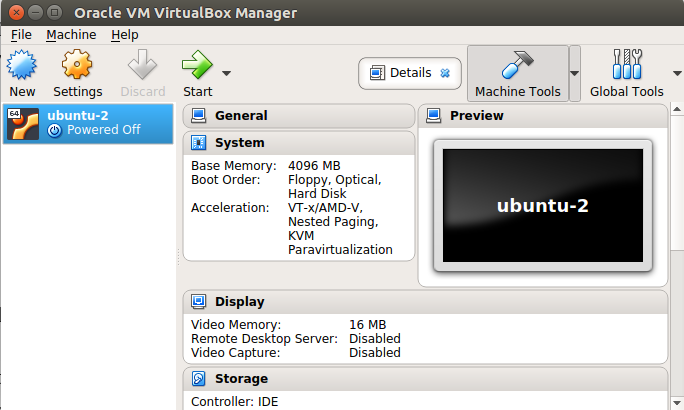
Task: Click the ubuntu-2 preview thumbnail
Action: point(543,205)
